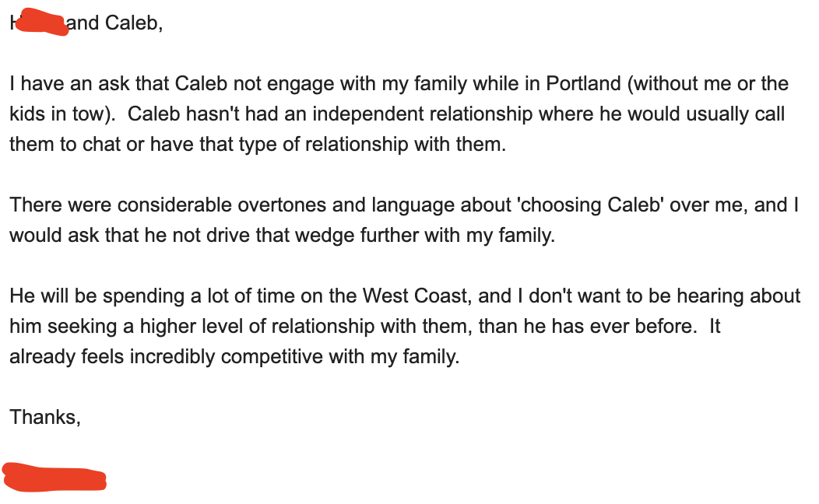The height and width of the screenshot is (504, 819).
Task: Click the phrase "West Coast"
Action: [x=414, y=296]
